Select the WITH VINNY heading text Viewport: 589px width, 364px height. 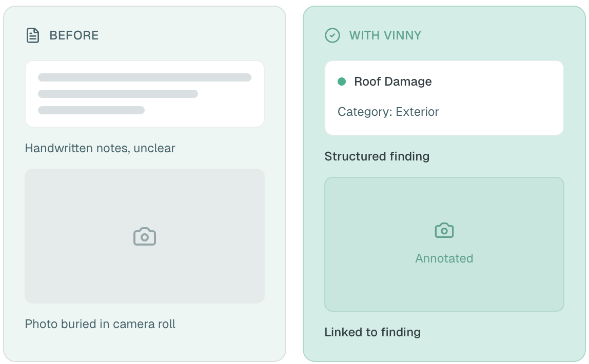(x=385, y=35)
